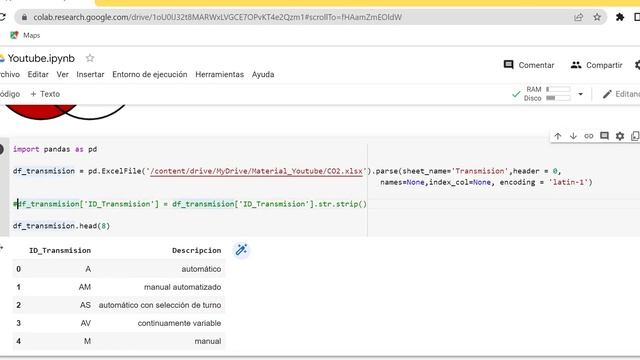Click the 'manual automatizado' cell
The height and width of the screenshot is (360, 640).
point(182,287)
